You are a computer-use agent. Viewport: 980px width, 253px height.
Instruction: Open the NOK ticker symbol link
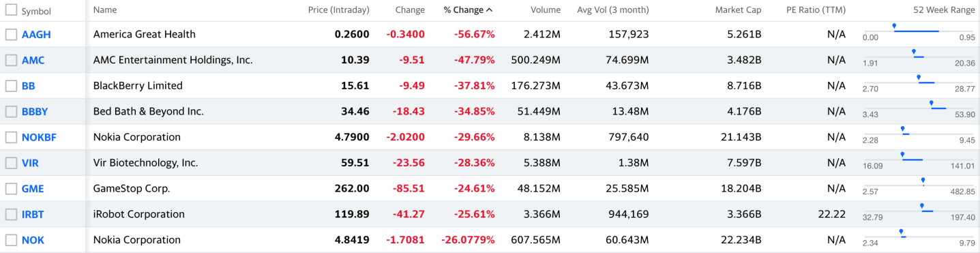33,240
